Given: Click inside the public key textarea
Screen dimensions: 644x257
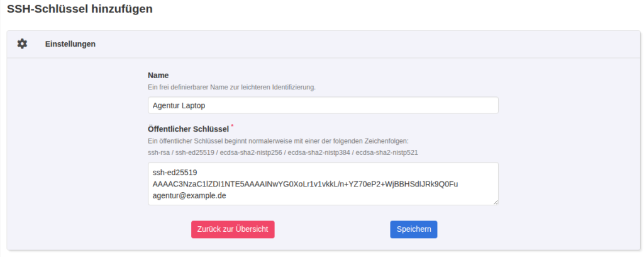Looking at the screenshot, I should tap(323, 183).
